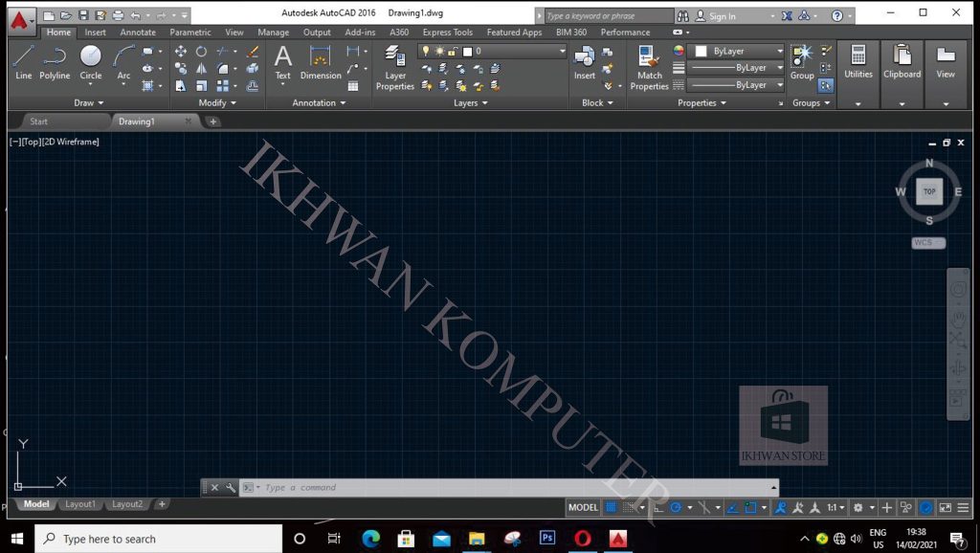Expand the Annotation panel
980x553 pixels.
pos(319,102)
